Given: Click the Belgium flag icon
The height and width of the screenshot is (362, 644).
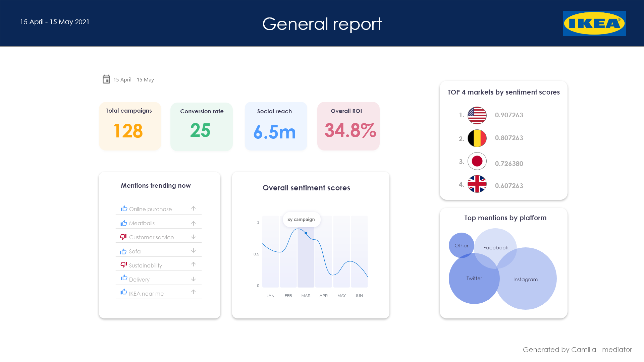Looking at the screenshot, I should [x=477, y=138].
